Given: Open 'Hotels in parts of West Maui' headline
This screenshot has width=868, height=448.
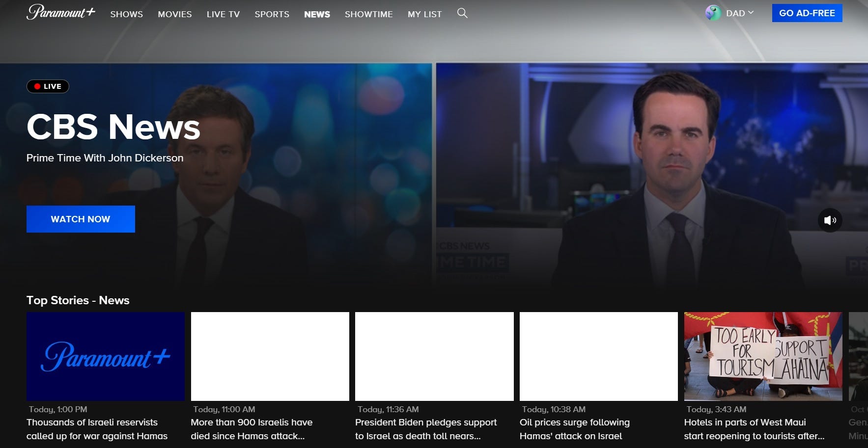Looking at the screenshot, I should click(754, 429).
